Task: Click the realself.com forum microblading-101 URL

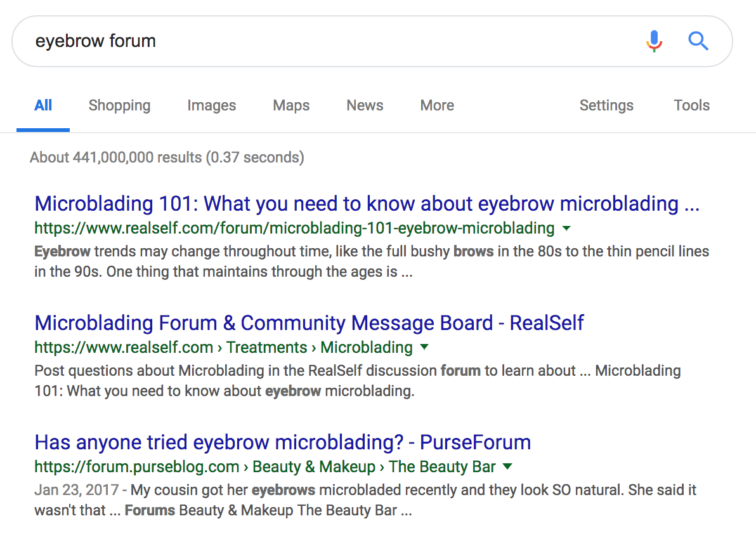Action: [x=294, y=228]
